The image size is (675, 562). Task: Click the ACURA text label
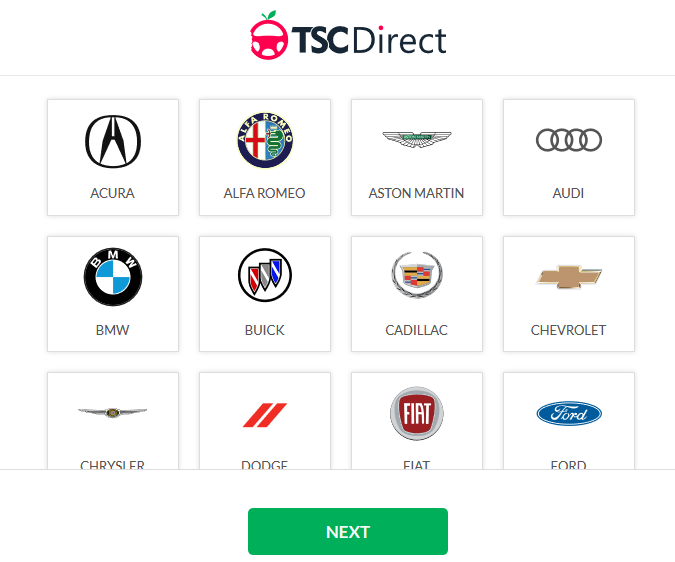[112, 193]
